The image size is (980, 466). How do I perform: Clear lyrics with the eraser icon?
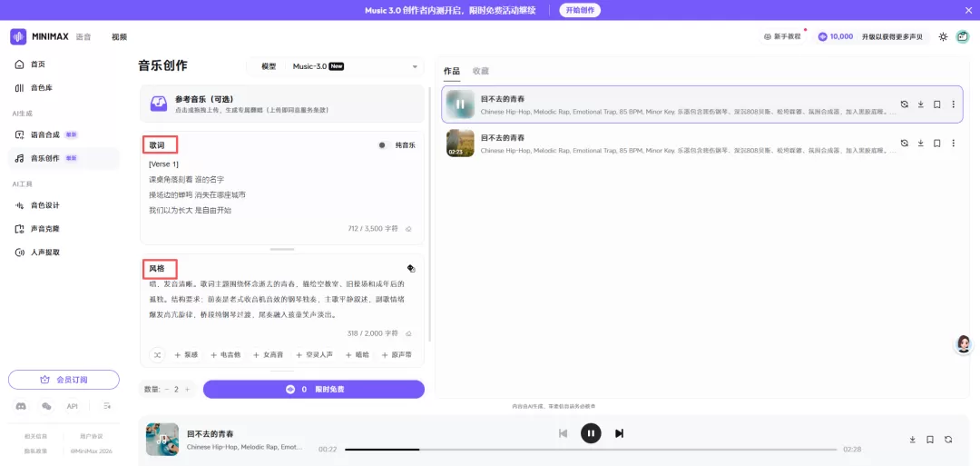point(408,229)
